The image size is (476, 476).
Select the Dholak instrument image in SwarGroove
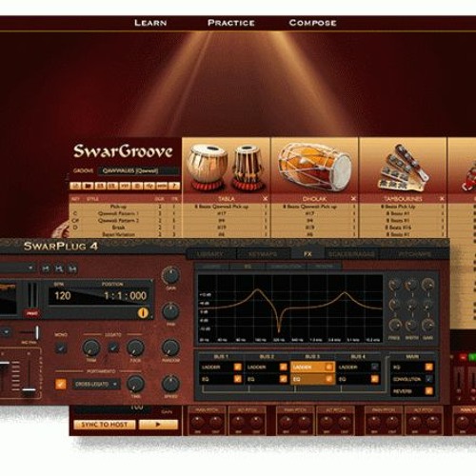pyautogui.click(x=315, y=167)
